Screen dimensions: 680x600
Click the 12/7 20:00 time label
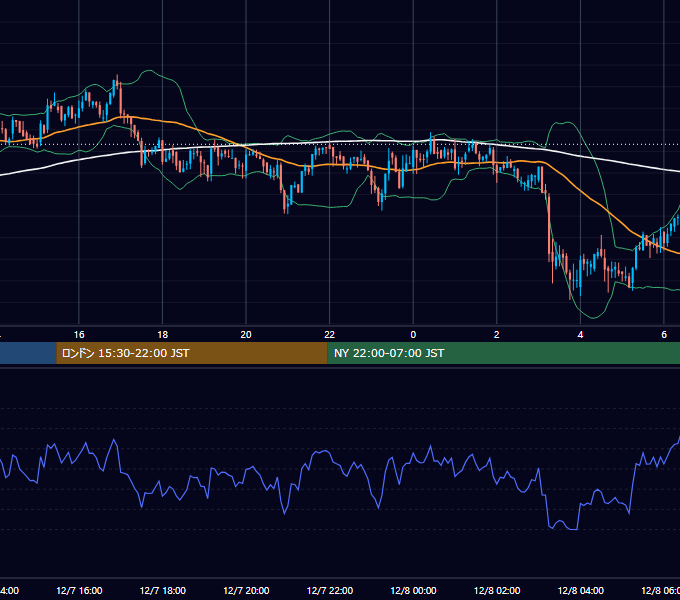(246, 590)
